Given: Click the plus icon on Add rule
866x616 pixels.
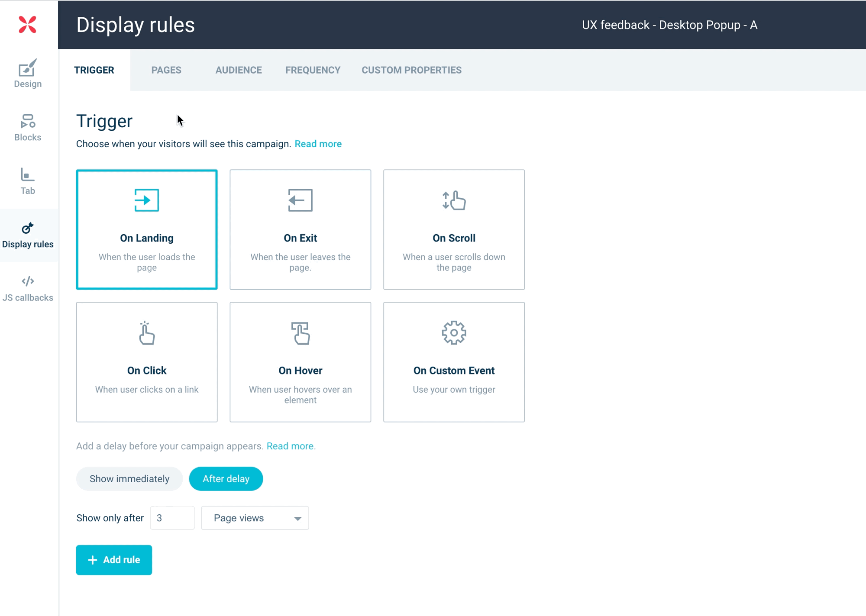Looking at the screenshot, I should pos(92,560).
